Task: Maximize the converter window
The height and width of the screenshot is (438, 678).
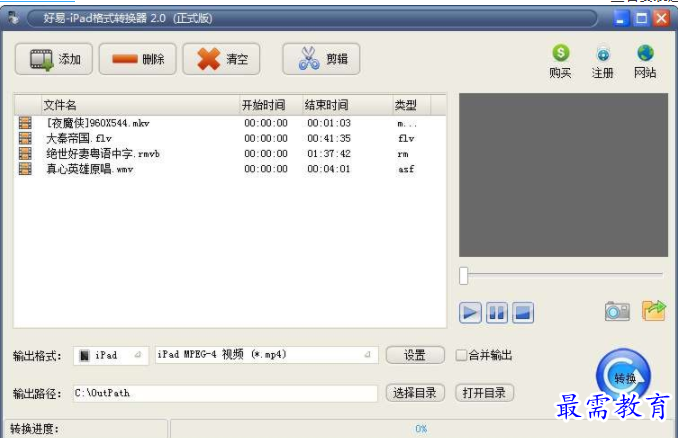Action: (642, 19)
